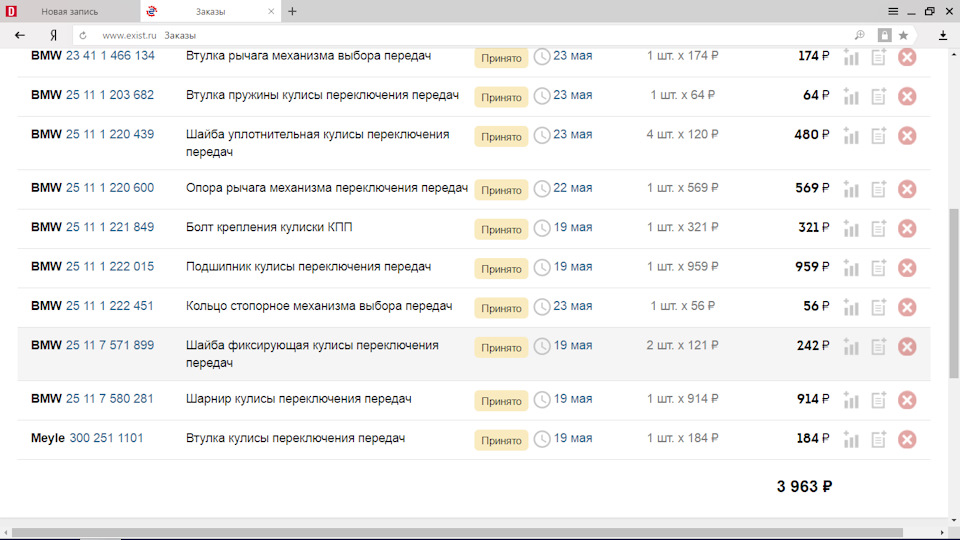Click the text Подшипник кулисы переключения передач
Image resolution: width=960 pixels, height=540 pixels.
point(309,266)
